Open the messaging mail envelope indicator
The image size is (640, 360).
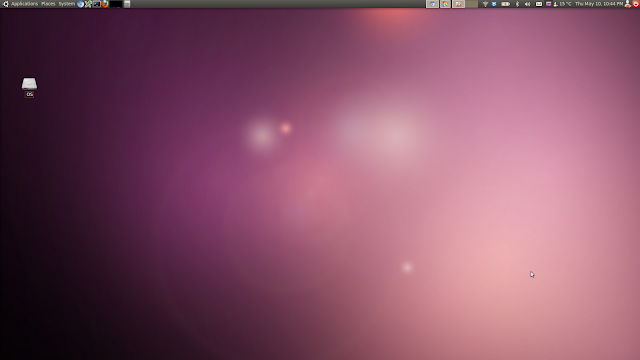(539, 4)
